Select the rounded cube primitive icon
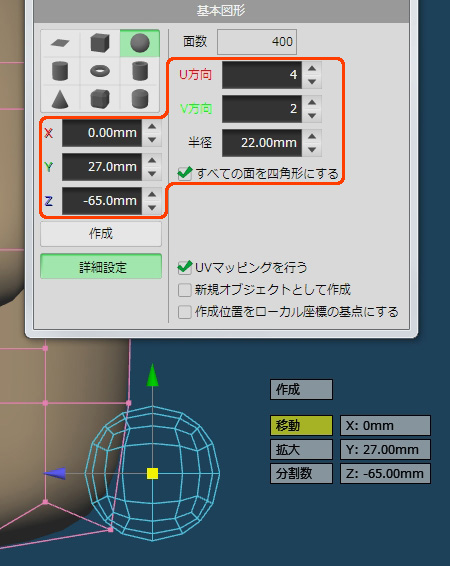 click(100, 99)
